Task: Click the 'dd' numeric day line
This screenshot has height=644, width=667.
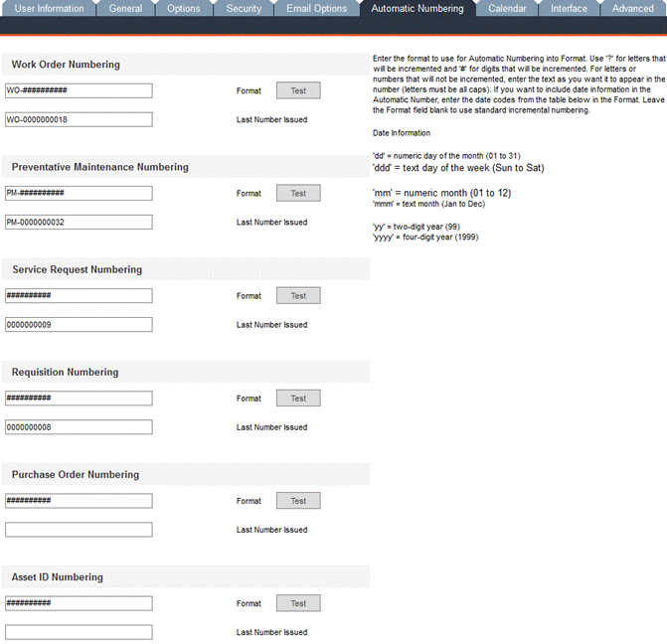Action: pyautogui.click(x=446, y=156)
